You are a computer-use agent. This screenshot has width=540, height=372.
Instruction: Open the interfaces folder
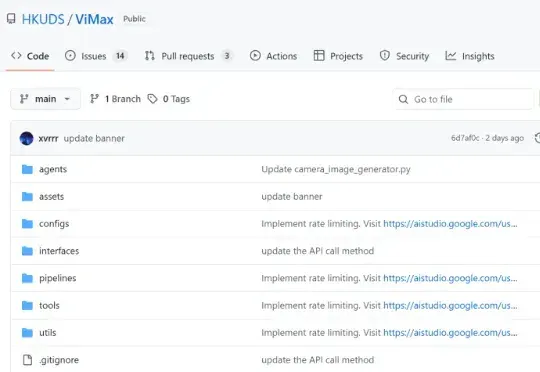(x=59, y=251)
